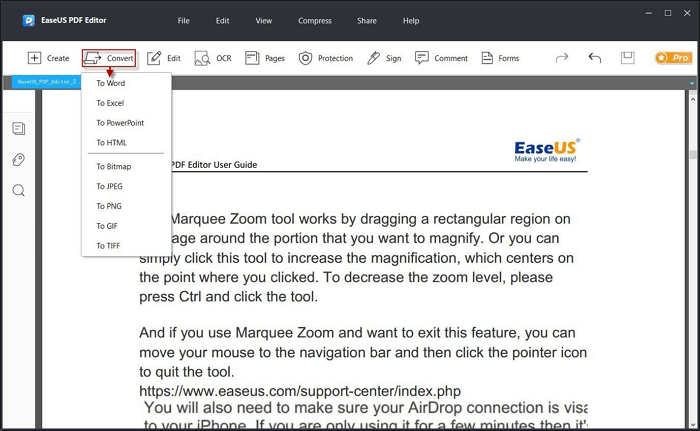Click the redo arrow icon
The image size is (700, 431).
click(x=562, y=58)
